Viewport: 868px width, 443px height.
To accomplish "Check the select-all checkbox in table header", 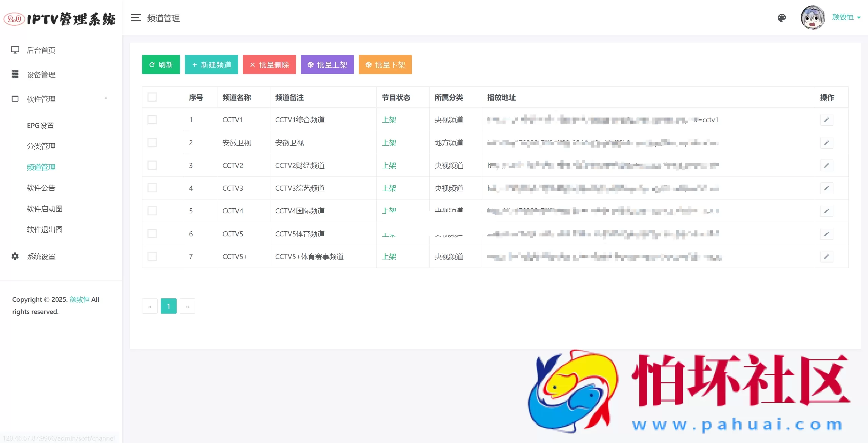I will 152,97.
